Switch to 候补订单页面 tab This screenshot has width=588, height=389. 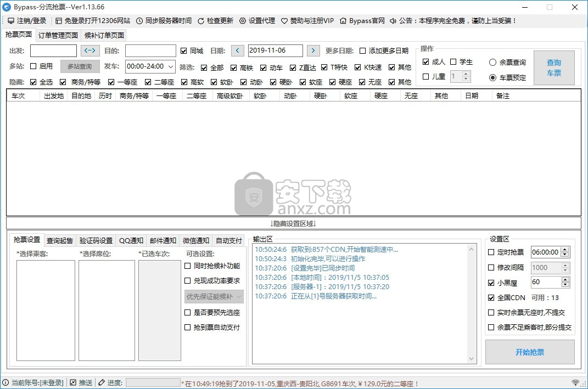(x=104, y=35)
